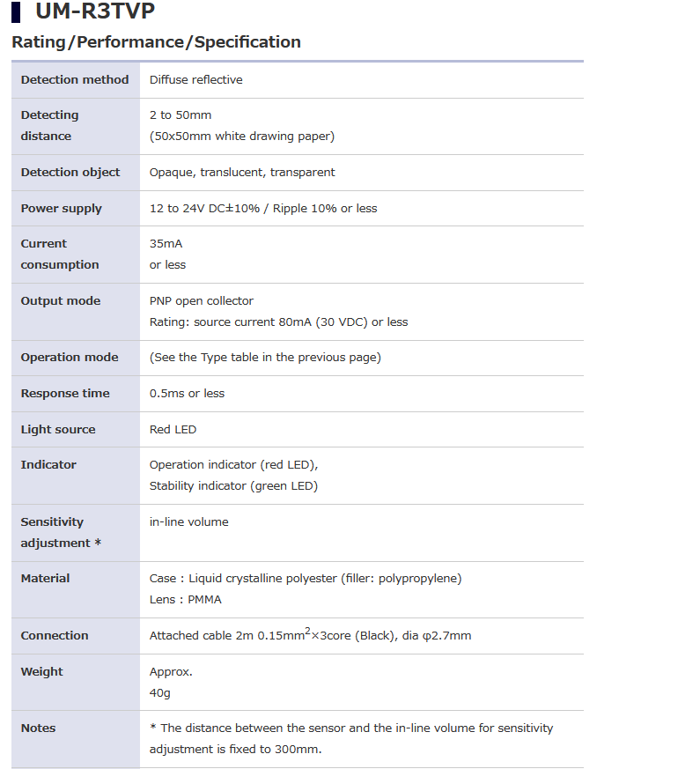Viewport: 700px width, 769px height.
Task: Click the Red LED light source value
Action: [x=173, y=430]
